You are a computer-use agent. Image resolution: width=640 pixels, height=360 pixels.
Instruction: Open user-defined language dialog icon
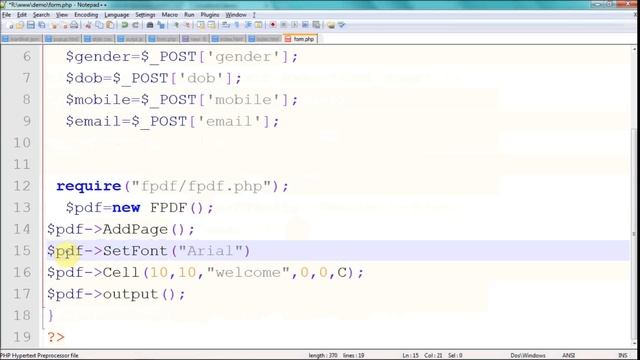point(258,25)
